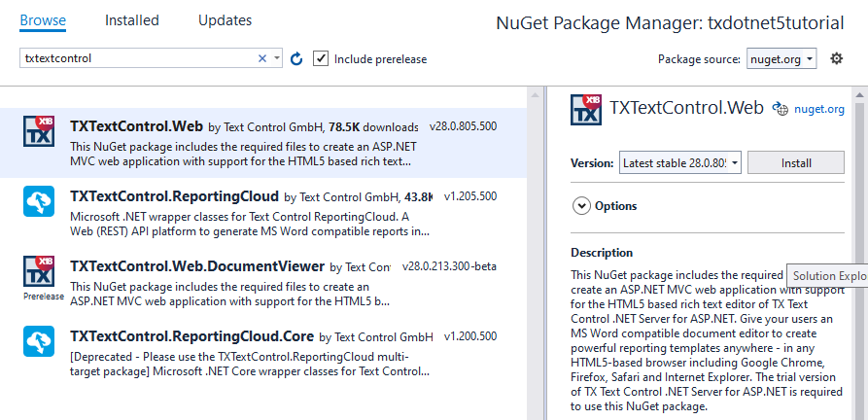The height and width of the screenshot is (420, 868).
Task: Select TXTextControl.ReportingCloud.Core package title
Action: (192, 335)
